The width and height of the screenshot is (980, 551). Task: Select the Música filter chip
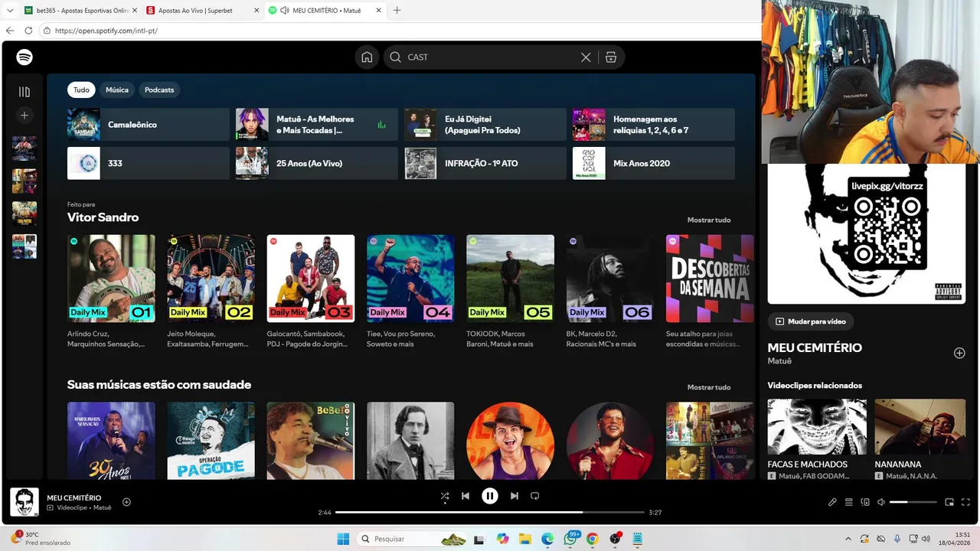coord(117,90)
